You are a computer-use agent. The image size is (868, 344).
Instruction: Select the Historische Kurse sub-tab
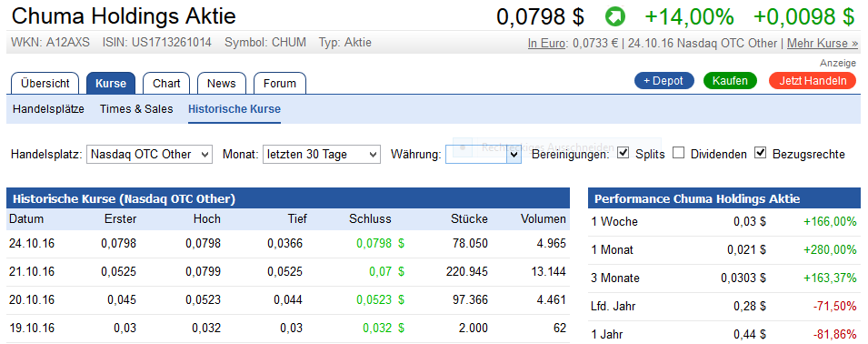coord(234,109)
